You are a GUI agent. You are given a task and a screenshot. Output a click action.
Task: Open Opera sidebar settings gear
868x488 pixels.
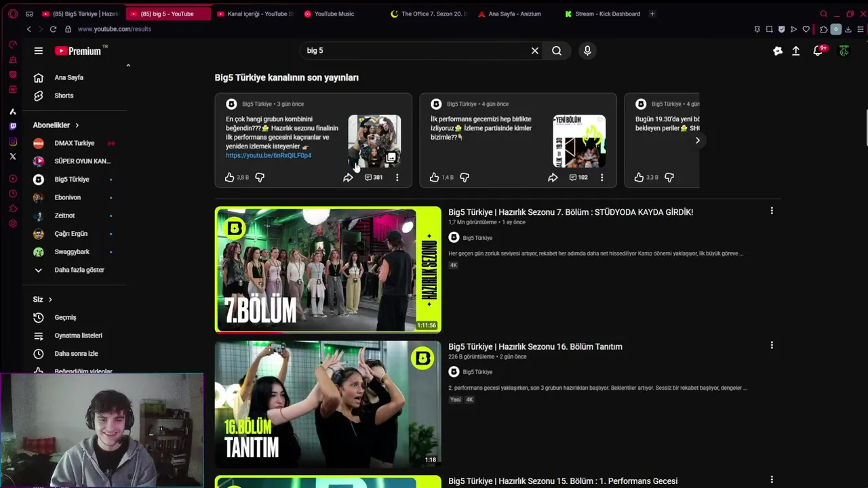pos(13,224)
